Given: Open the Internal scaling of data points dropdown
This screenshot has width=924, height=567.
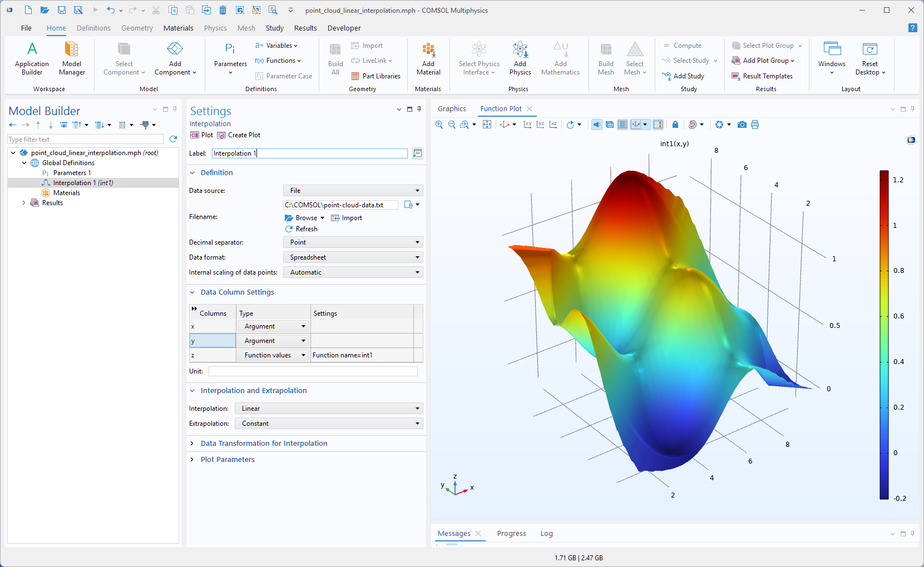Looking at the screenshot, I should (353, 272).
